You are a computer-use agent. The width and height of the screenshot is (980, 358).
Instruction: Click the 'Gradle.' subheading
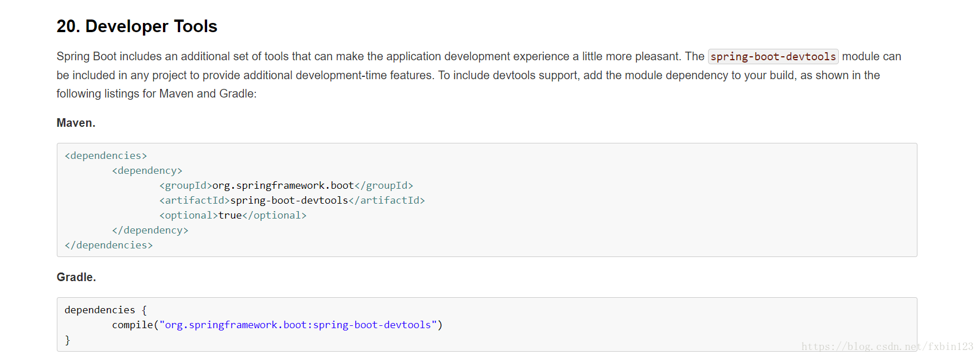pos(76,277)
